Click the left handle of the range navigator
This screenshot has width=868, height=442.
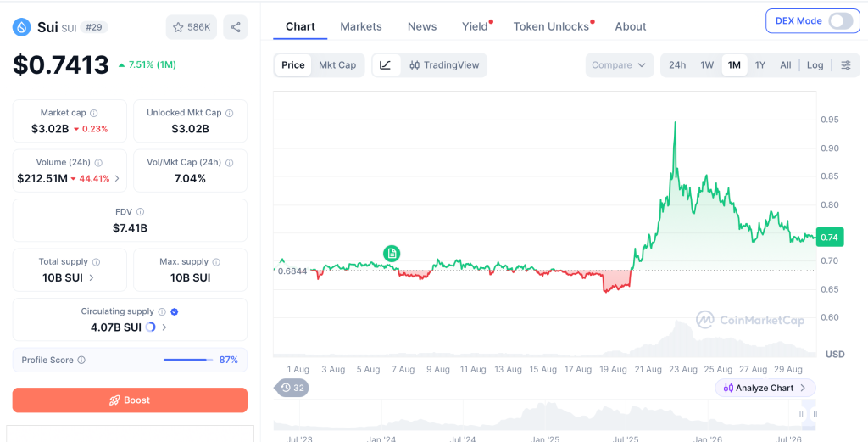pyautogui.click(x=801, y=414)
